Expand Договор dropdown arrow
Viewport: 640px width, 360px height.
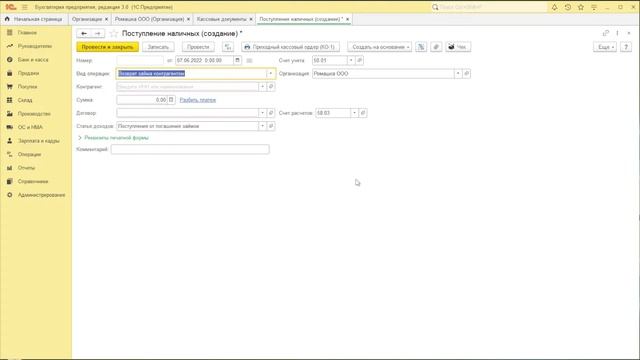pos(262,113)
